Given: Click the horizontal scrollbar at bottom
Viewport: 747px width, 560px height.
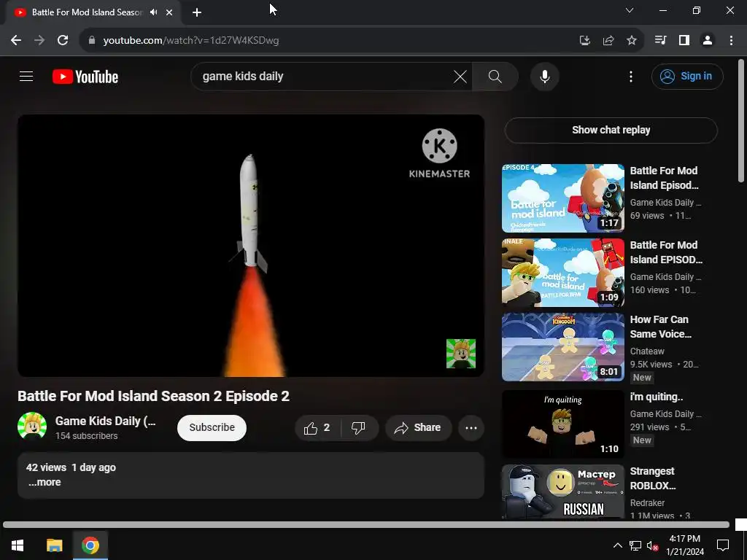Looking at the screenshot, I should tap(366, 525).
